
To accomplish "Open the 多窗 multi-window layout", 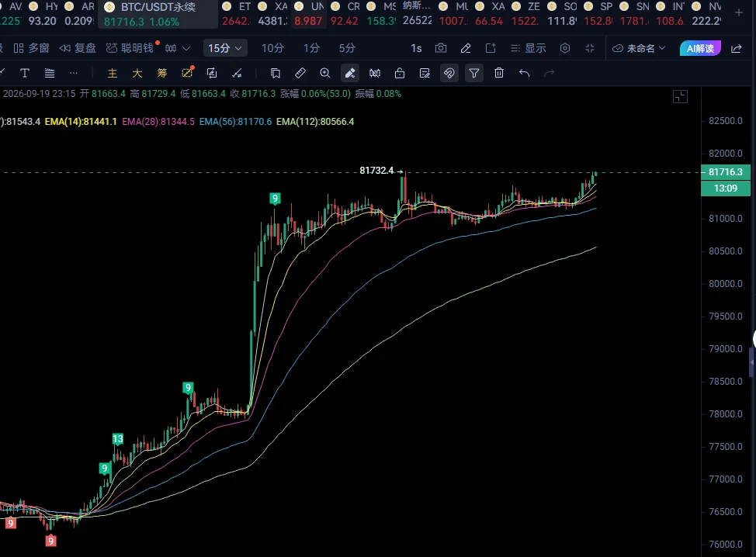I will click(31, 48).
